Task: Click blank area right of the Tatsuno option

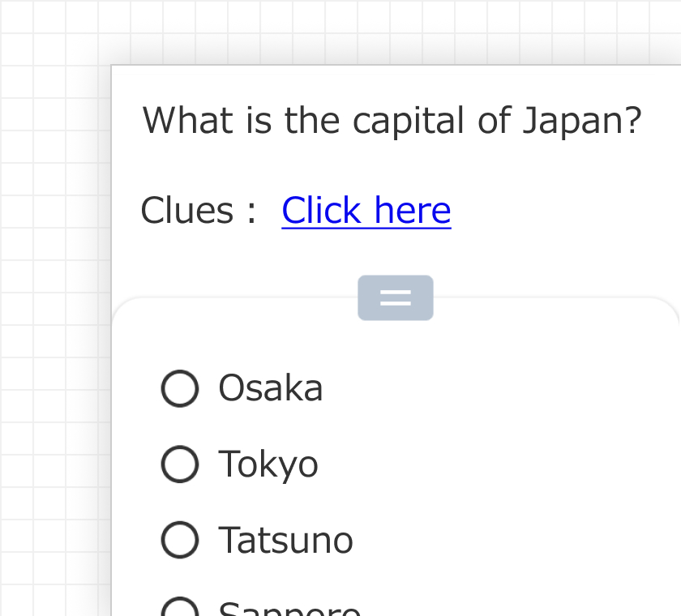Action: click(519, 541)
